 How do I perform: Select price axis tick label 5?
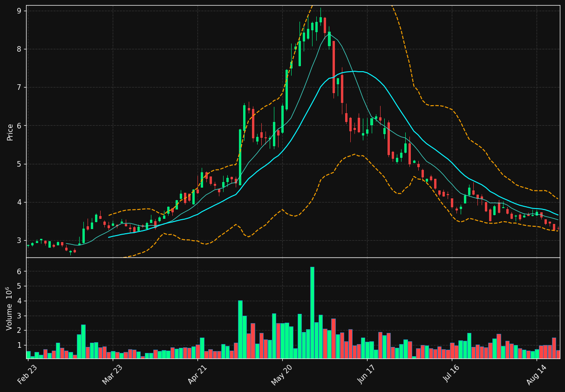[20, 164]
